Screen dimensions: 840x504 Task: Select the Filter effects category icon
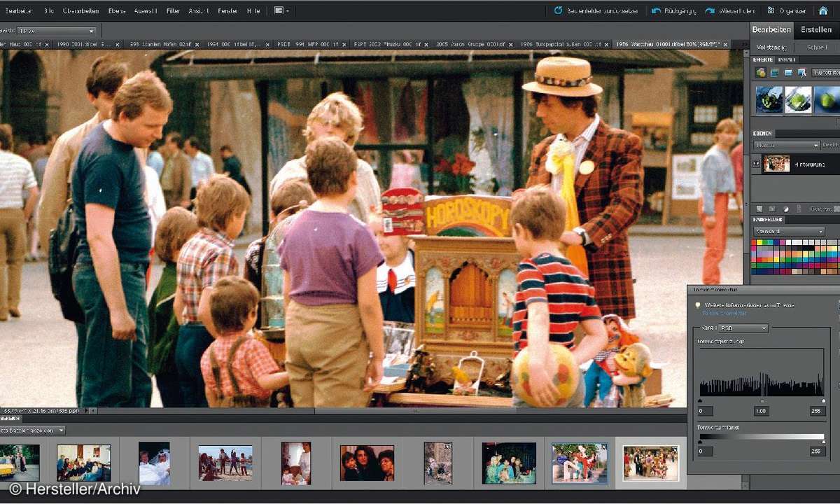[761, 72]
